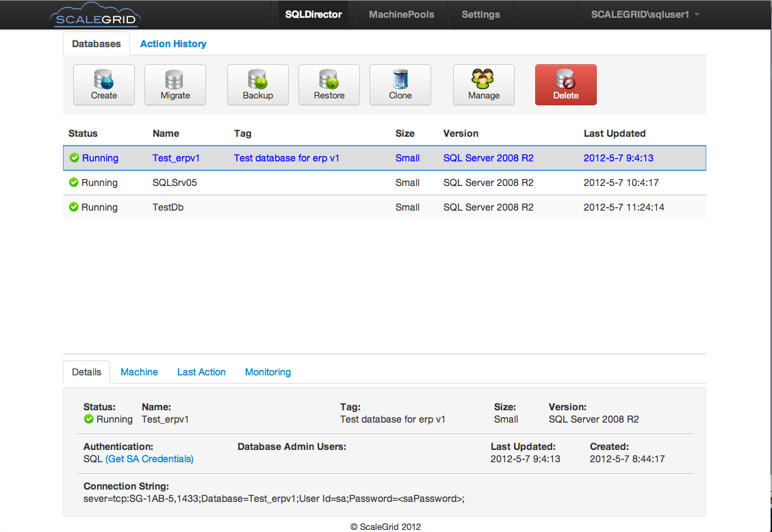
Task: Show the Last Action tab
Action: [201, 372]
